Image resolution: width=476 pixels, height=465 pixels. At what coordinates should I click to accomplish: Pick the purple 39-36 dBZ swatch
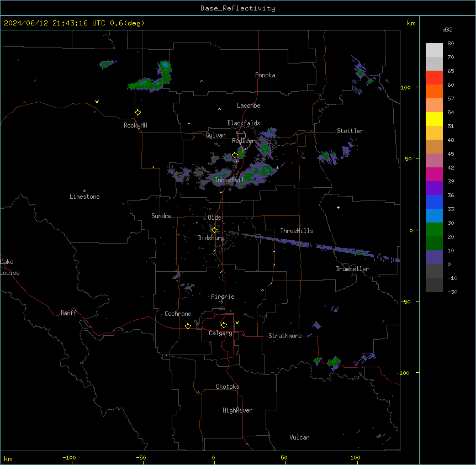(x=434, y=188)
